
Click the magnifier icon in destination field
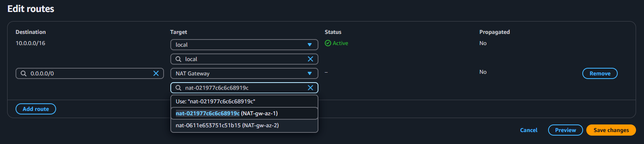click(x=23, y=73)
